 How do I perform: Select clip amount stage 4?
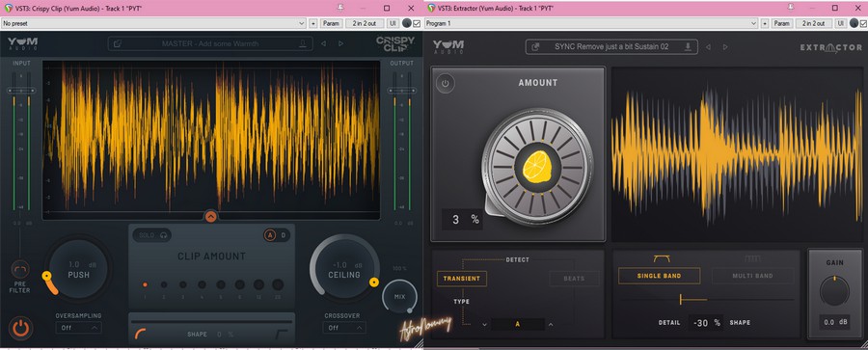point(203,284)
